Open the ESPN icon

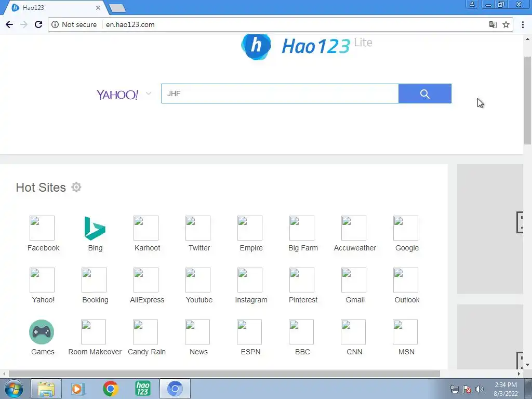(249, 332)
